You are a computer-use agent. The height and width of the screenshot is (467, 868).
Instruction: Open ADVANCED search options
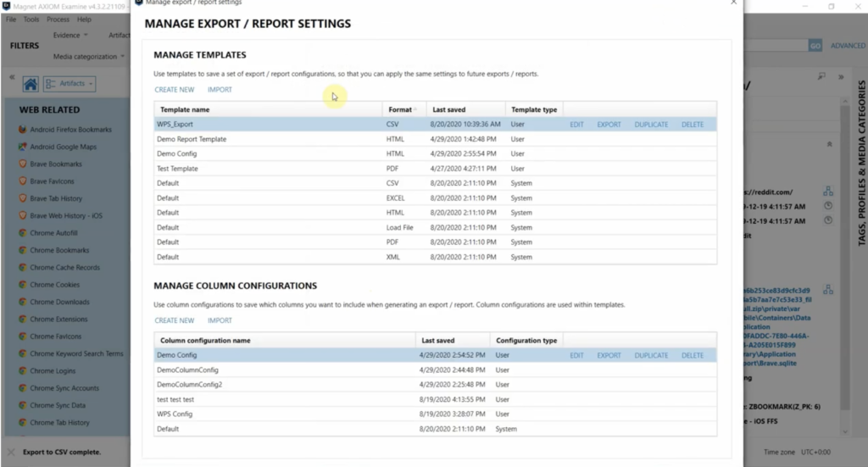848,46
